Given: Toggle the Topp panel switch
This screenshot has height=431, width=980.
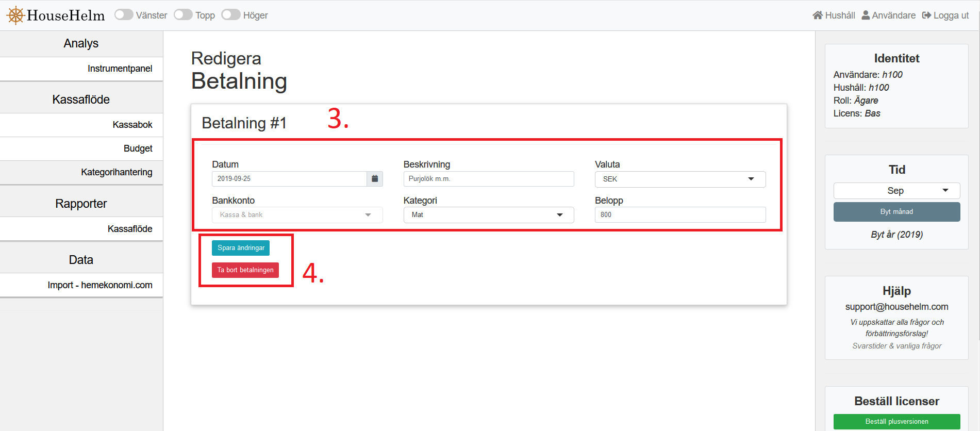Looking at the screenshot, I should click(183, 15).
